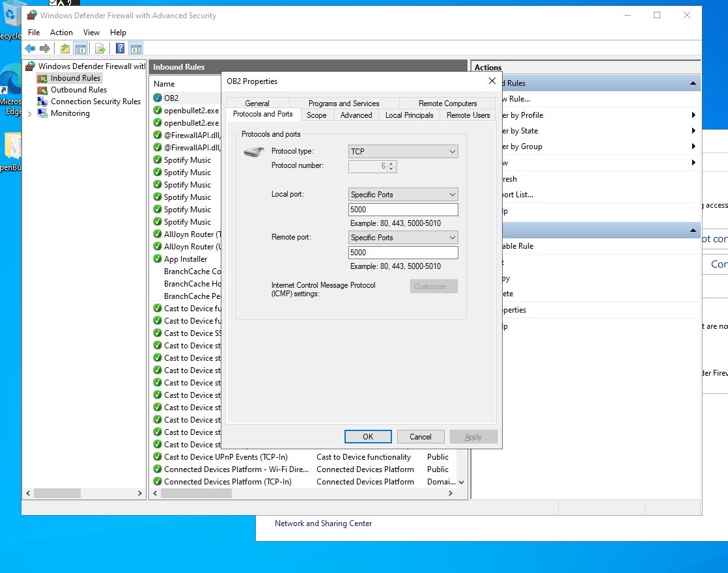The width and height of the screenshot is (728, 573).
Task: Click the Remote port field containing 5000
Action: (403, 252)
